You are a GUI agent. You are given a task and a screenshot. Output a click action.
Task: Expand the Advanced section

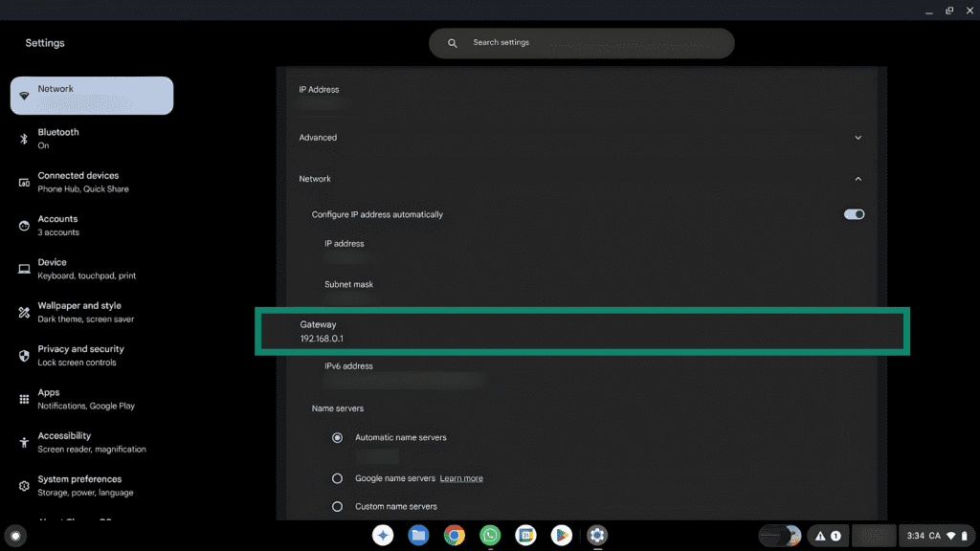click(x=857, y=138)
